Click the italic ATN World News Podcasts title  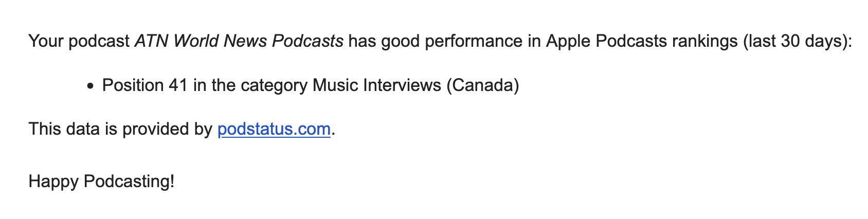coord(239,41)
